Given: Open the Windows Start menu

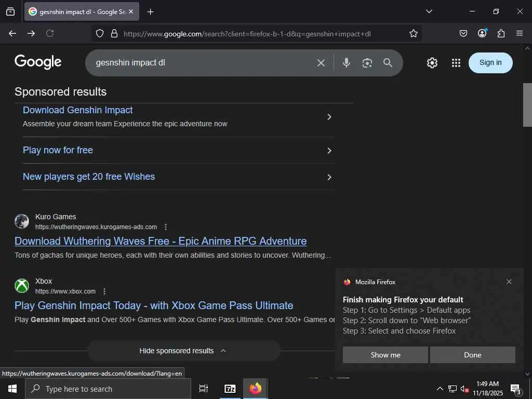Looking at the screenshot, I should 12,389.
